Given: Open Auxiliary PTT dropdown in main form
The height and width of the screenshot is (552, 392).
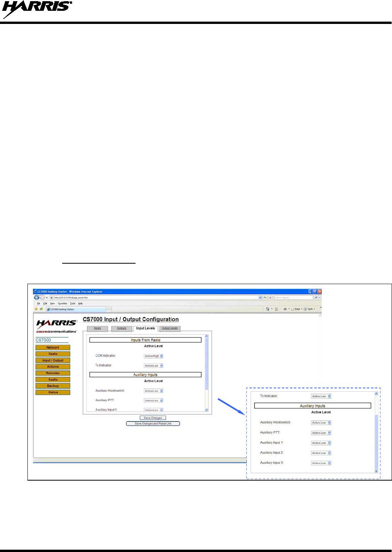Looking at the screenshot, I should point(154,401).
